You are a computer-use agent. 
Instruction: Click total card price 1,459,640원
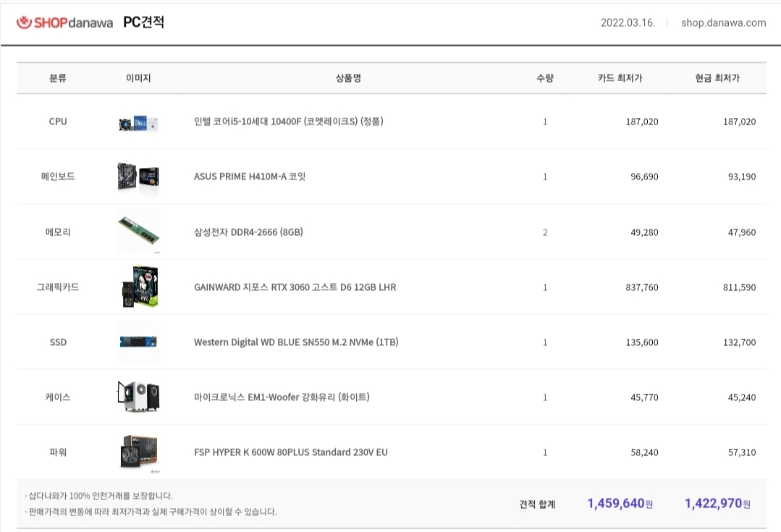620,504
